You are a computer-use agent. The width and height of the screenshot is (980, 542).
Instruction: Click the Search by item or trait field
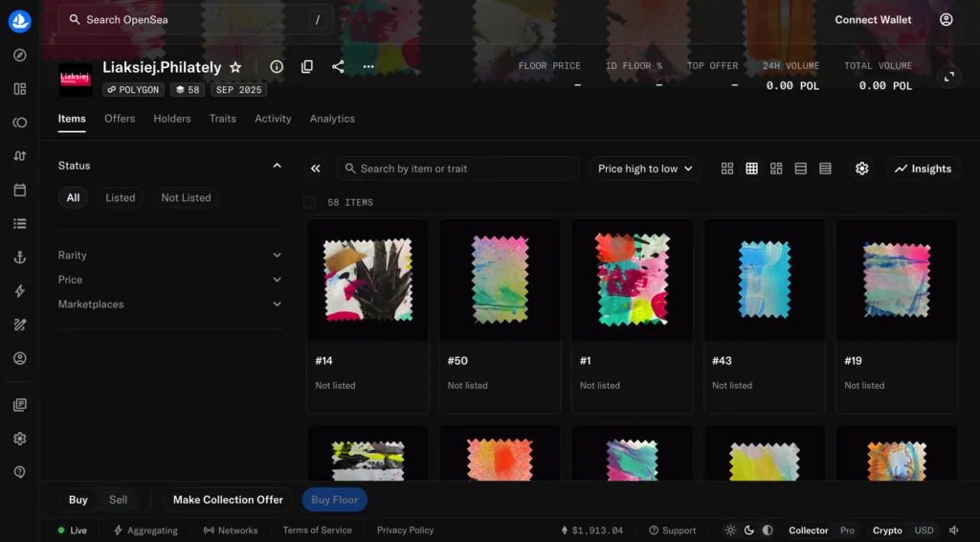tap(457, 169)
